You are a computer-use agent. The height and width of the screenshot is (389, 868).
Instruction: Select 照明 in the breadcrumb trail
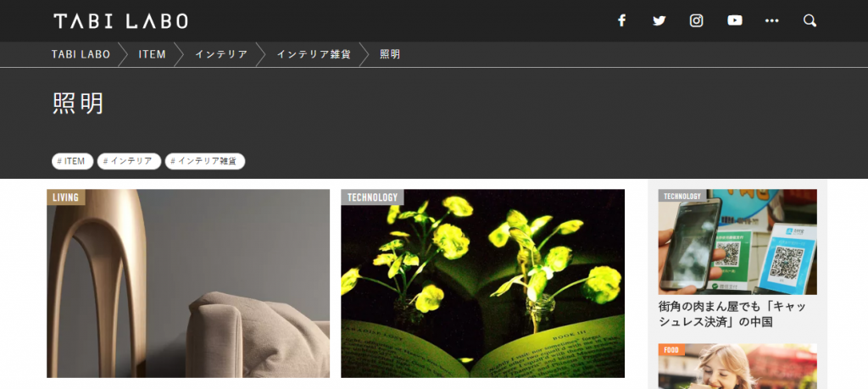coord(390,54)
